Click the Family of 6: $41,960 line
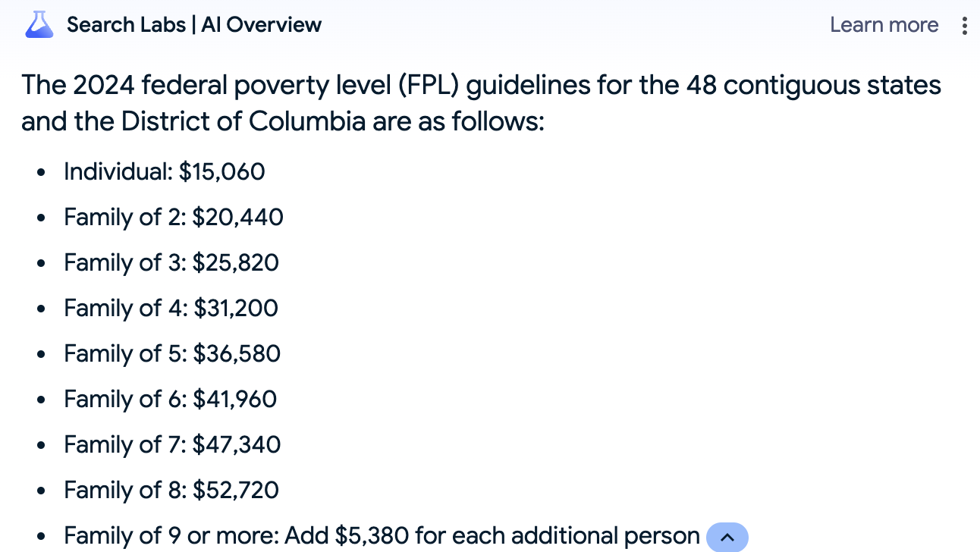980x552 pixels. tap(170, 400)
